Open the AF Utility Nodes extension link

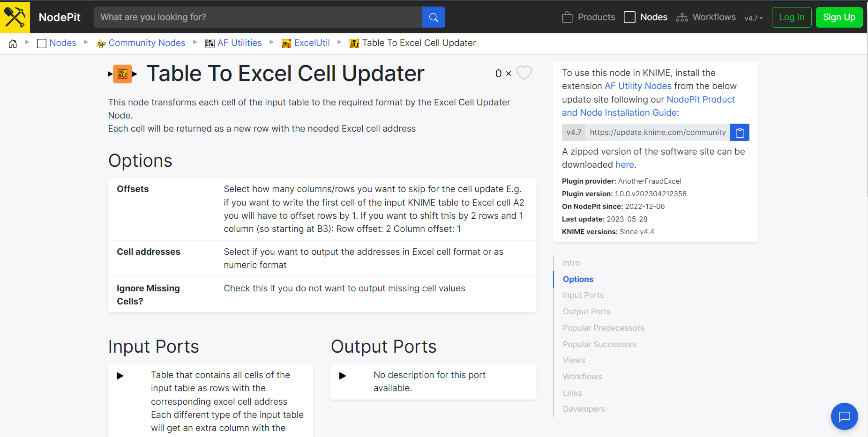pyautogui.click(x=638, y=86)
